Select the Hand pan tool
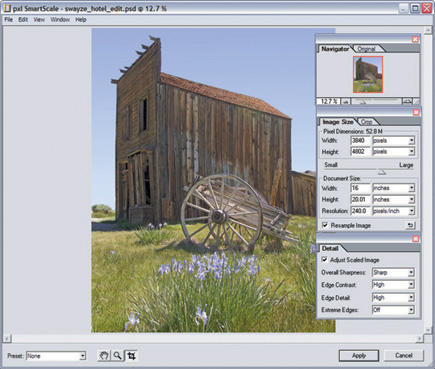 pyautogui.click(x=104, y=356)
